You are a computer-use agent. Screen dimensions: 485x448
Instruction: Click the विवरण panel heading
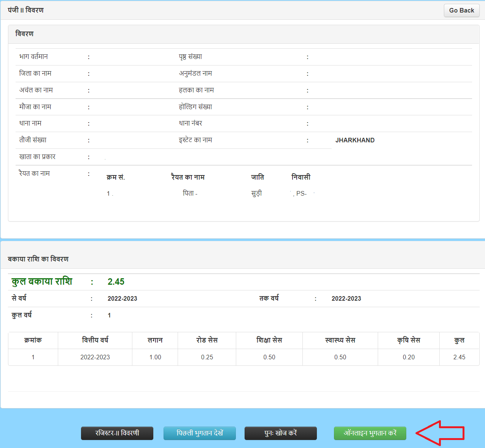click(24, 34)
